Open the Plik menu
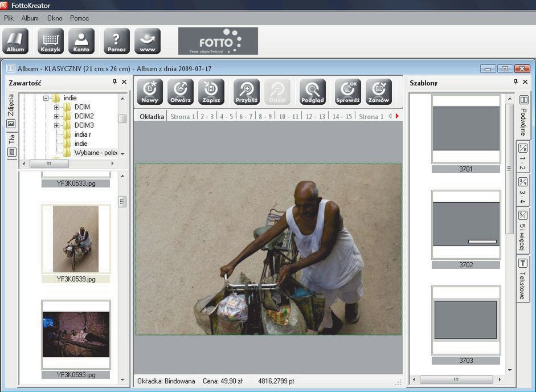536x392 pixels. click(x=9, y=18)
